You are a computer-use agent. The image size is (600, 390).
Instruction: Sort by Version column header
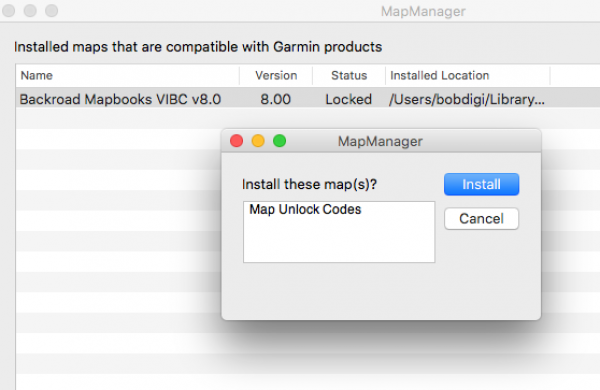[x=276, y=75]
